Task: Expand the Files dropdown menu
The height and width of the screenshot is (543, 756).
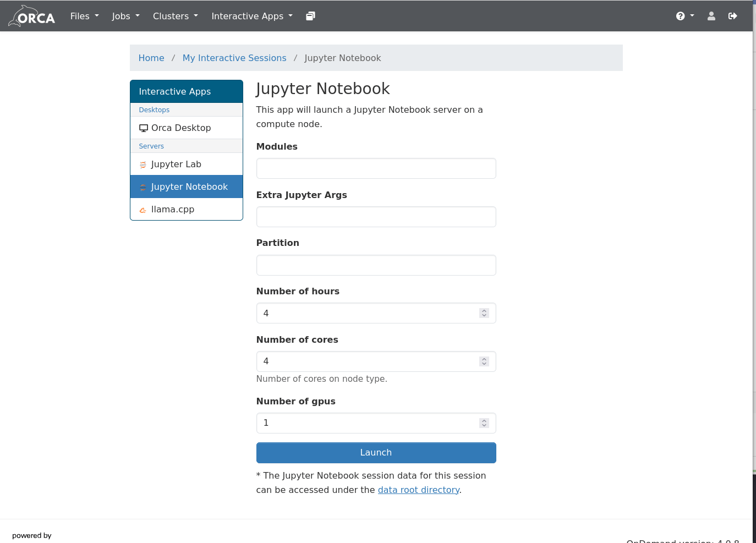Action: 84,16
